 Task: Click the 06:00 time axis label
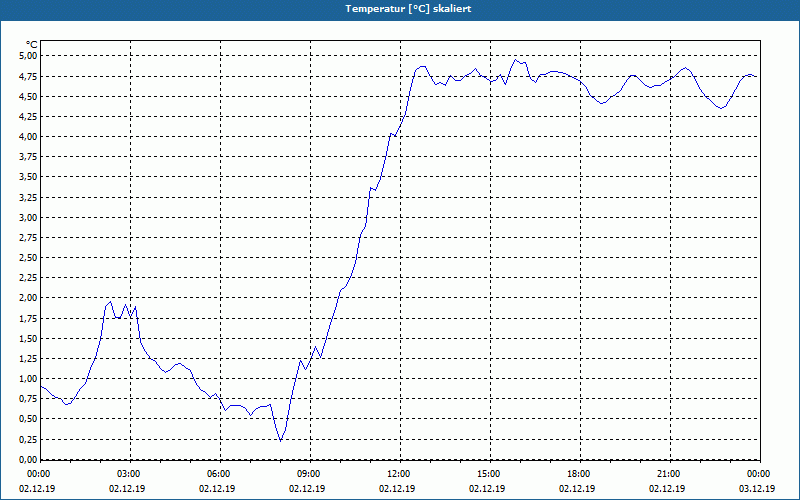(220, 474)
